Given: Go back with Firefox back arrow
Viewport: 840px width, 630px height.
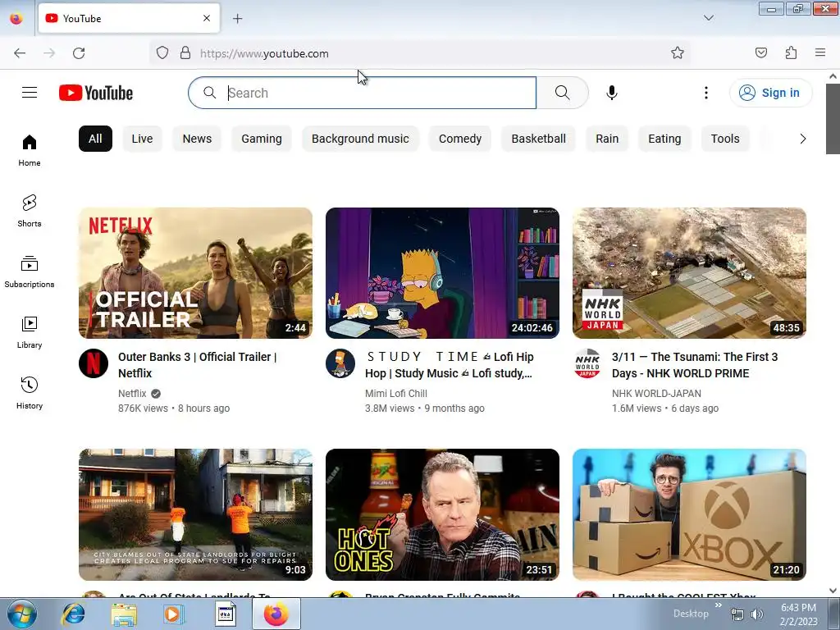Looking at the screenshot, I should [20, 53].
